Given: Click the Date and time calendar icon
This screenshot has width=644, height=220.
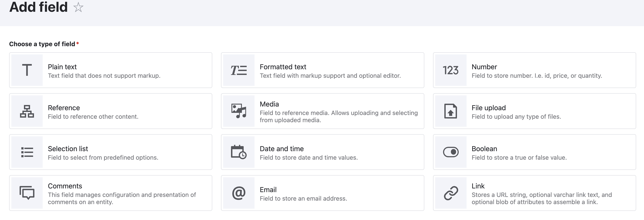Looking at the screenshot, I should [x=239, y=152].
